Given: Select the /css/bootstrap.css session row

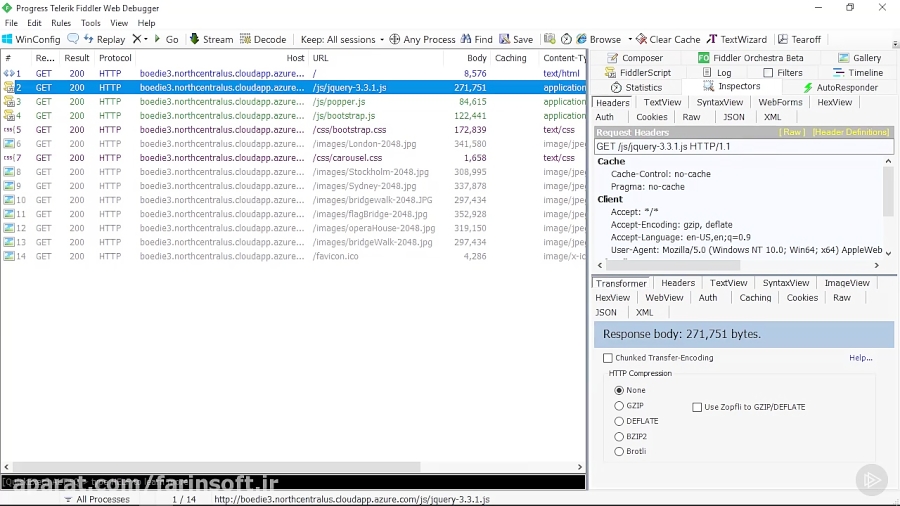Looking at the screenshot, I should point(293,130).
